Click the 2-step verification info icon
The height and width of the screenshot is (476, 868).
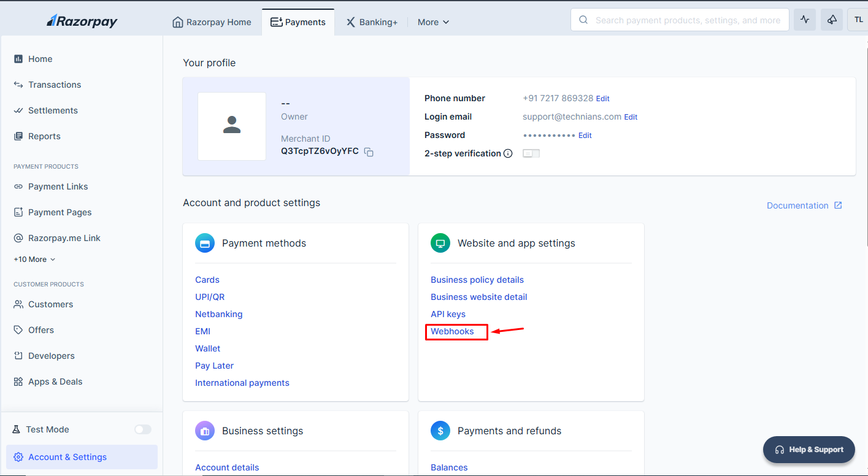(x=508, y=154)
